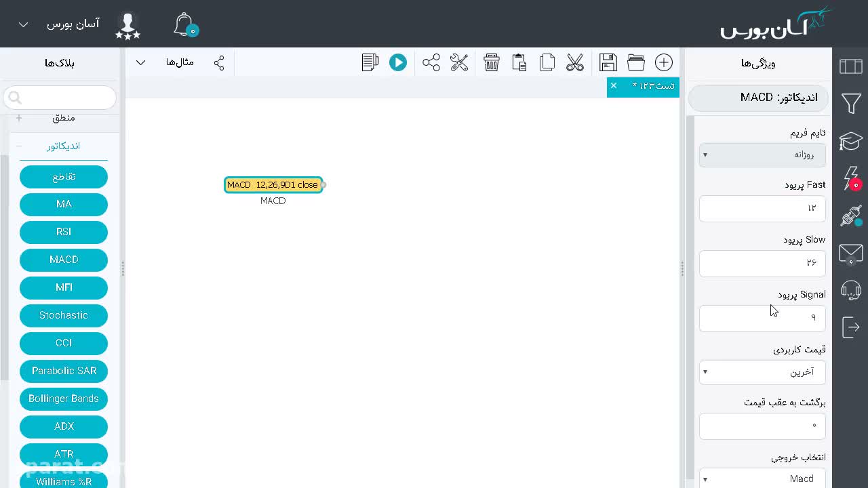The height and width of the screenshot is (488, 868).
Task: Open the filter funnel icon
Action: pyautogui.click(x=851, y=103)
